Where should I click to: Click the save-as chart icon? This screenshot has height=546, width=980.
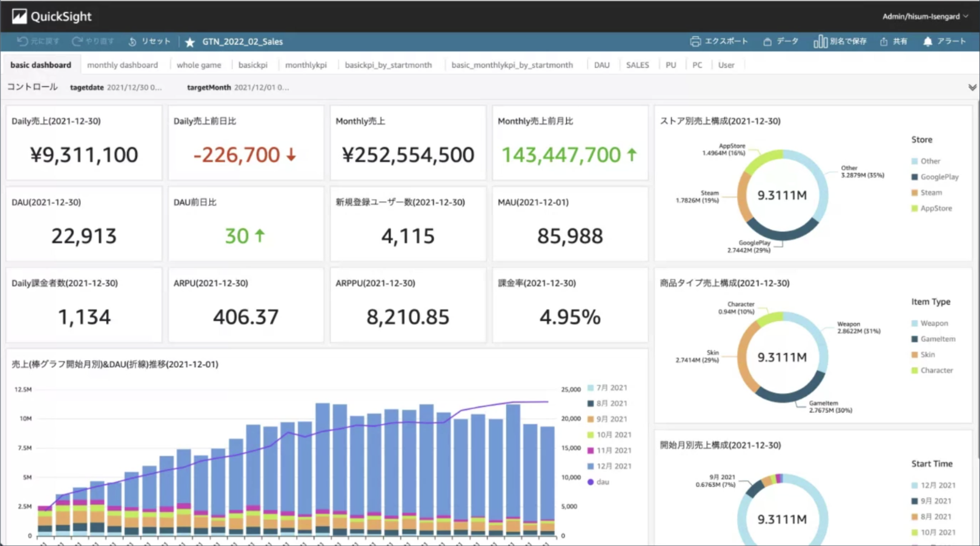click(820, 42)
